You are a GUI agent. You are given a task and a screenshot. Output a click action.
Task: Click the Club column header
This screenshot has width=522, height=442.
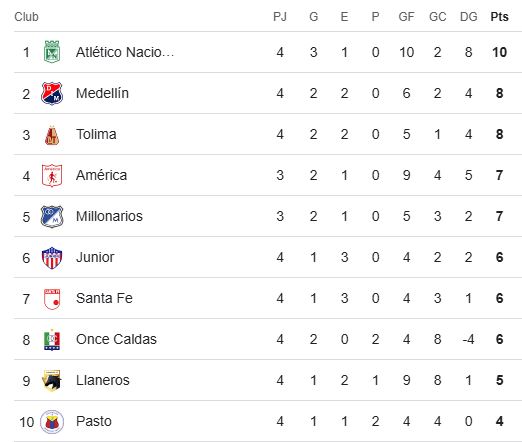tap(26, 17)
